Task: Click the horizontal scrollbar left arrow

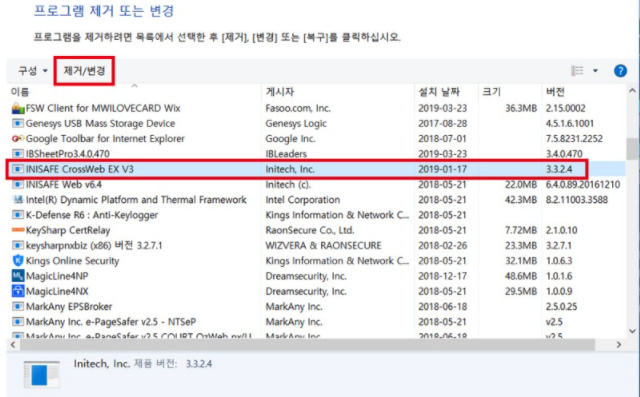Action: coord(13,345)
